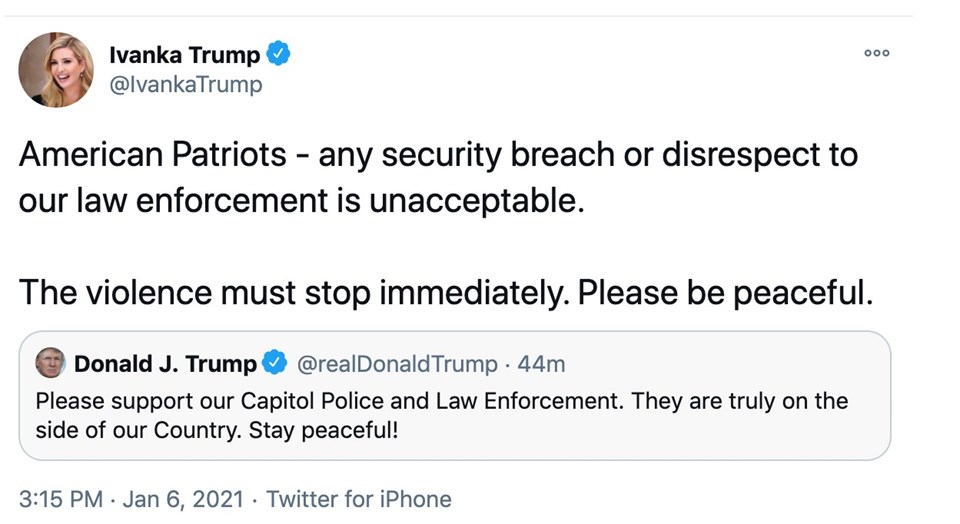The image size is (960, 524).
Task: Open the tweet author's profile picture
Action: [56, 69]
